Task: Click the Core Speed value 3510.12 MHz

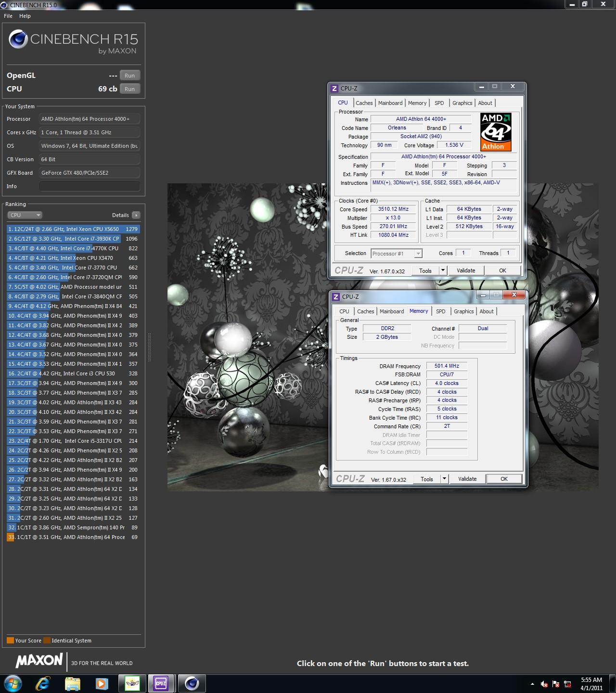Action: click(393, 209)
